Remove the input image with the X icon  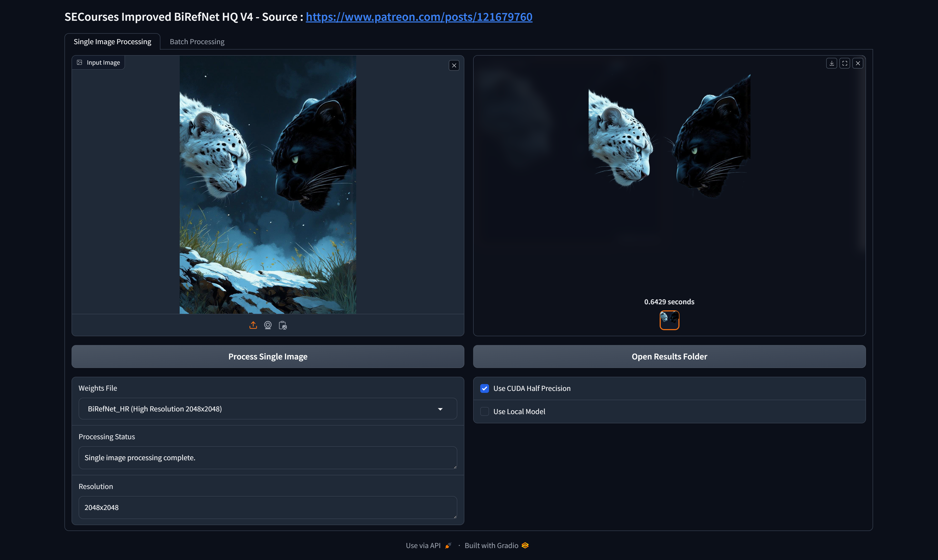[454, 65]
